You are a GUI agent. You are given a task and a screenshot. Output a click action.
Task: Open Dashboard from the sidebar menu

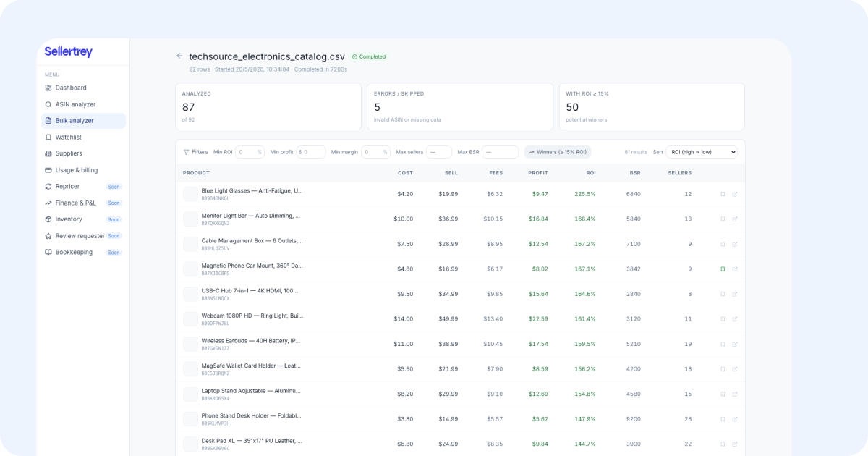coord(83,88)
